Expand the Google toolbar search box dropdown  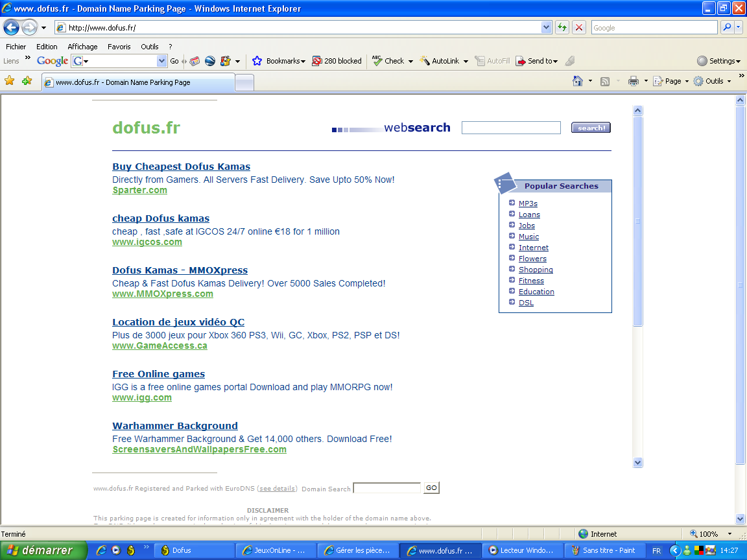click(x=161, y=61)
